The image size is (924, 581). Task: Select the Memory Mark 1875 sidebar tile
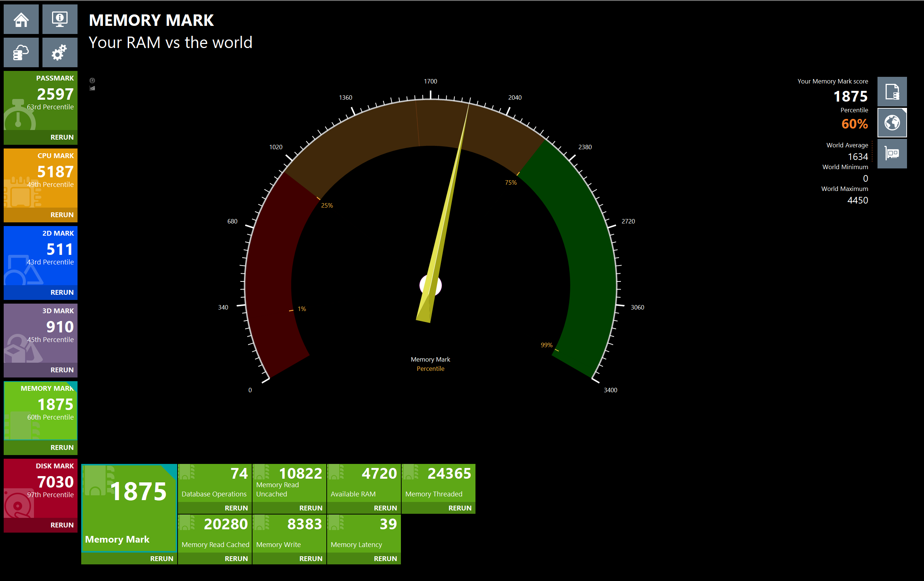(41, 411)
